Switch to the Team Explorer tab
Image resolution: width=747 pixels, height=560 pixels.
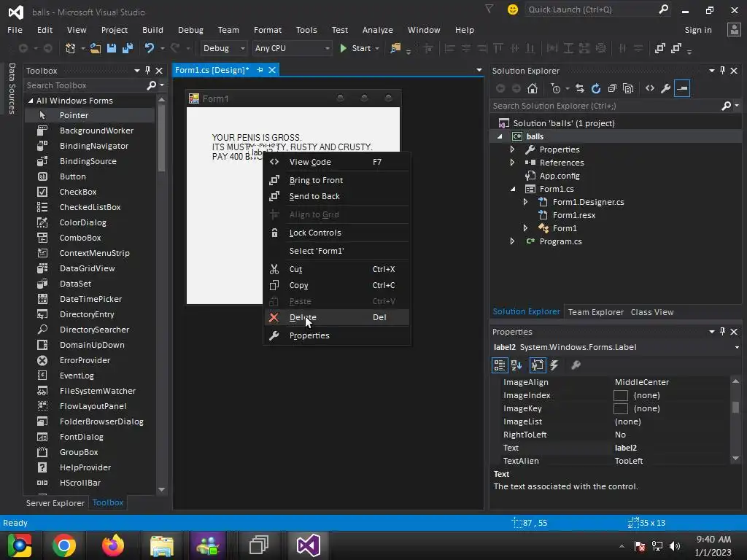595,312
